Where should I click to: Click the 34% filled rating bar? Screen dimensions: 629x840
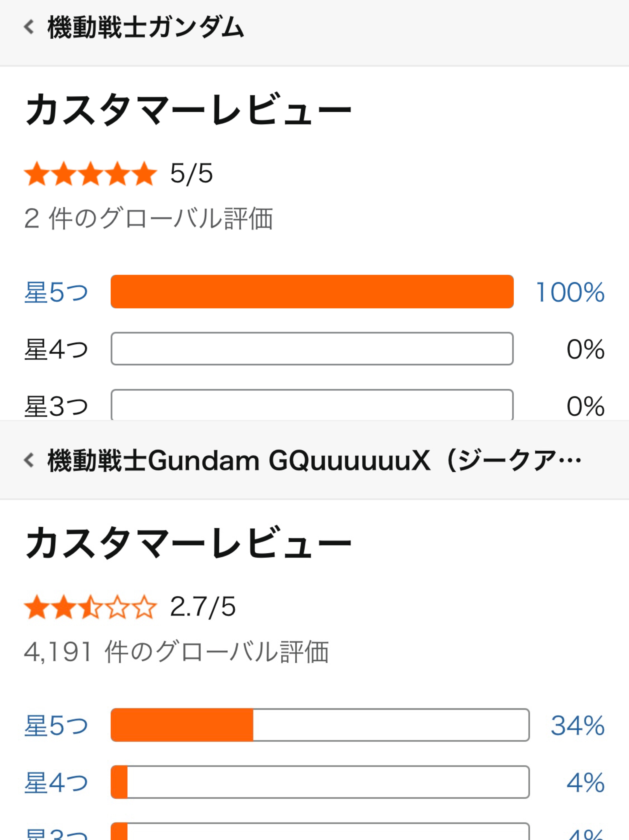pyautogui.click(x=320, y=725)
